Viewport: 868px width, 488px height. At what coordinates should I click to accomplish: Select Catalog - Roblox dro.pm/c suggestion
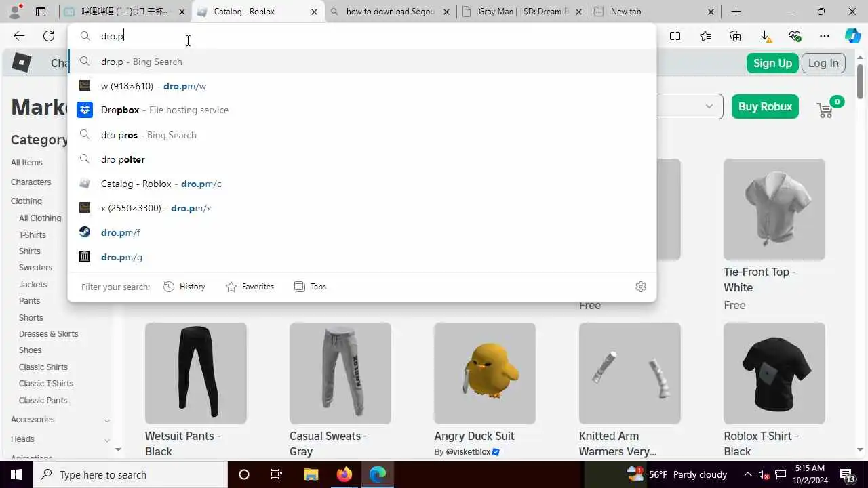(x=362, y=184)
